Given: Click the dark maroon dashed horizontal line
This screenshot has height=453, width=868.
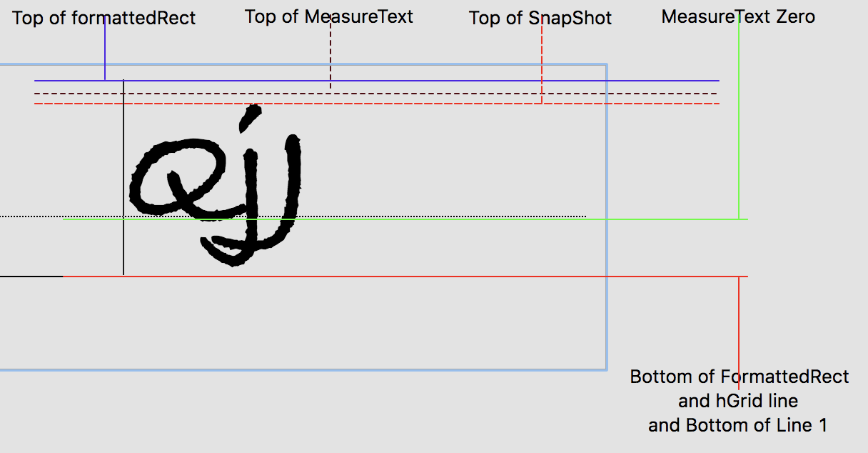Looking at the screenshot, I should tap(428, 94).
